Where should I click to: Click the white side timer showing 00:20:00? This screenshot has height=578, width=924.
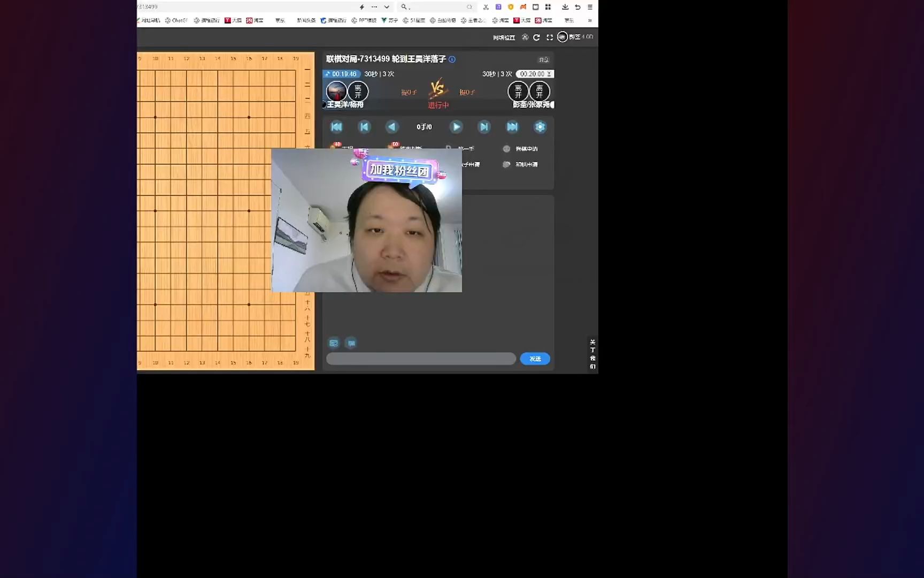point(535,74)
